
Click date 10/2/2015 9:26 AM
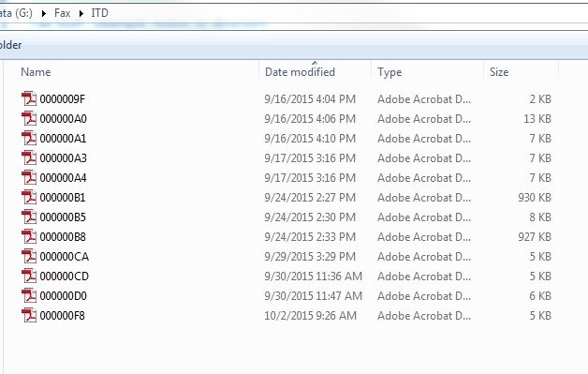point(310,316)
